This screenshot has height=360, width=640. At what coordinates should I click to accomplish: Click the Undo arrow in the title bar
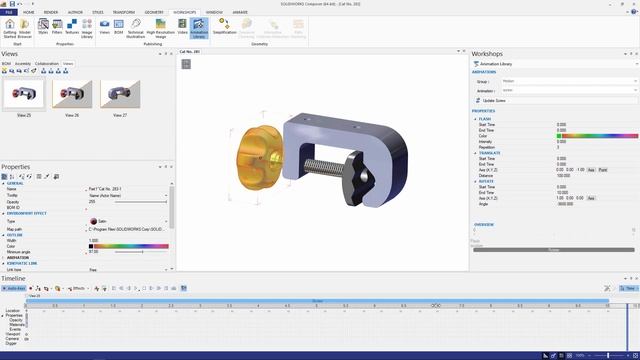pyautogui.click(x=20, y=4)
